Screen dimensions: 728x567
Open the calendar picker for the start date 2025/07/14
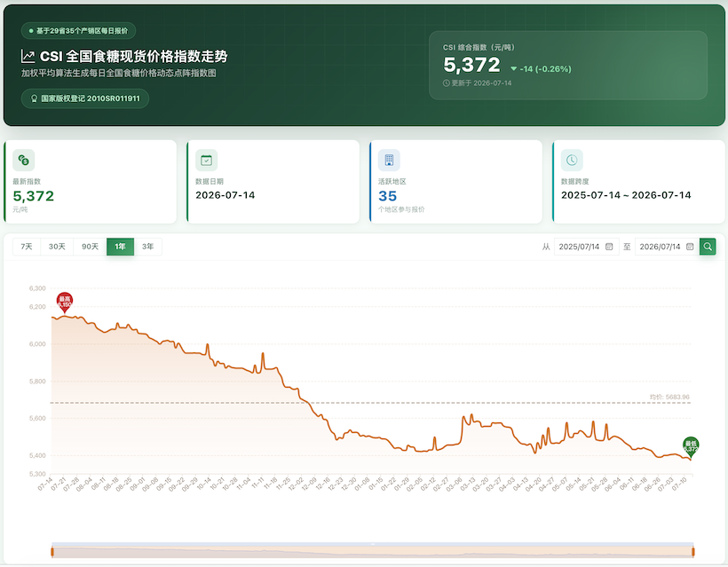tap(609, 247)
